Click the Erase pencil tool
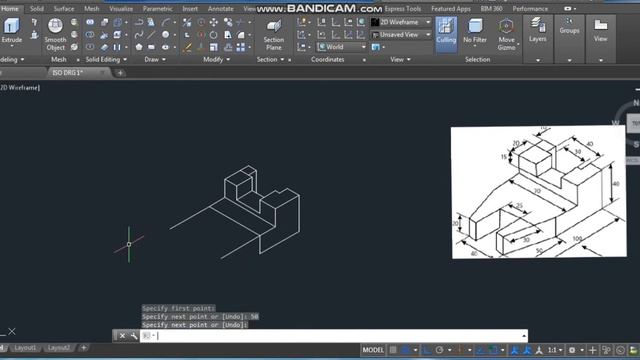The width and height of the screenshot is (640, 360). point(187,48)
